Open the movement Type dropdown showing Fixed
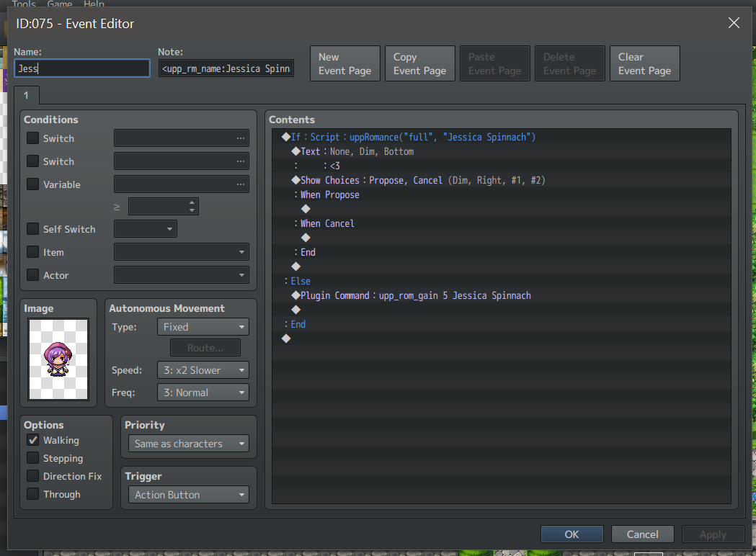 203,327
